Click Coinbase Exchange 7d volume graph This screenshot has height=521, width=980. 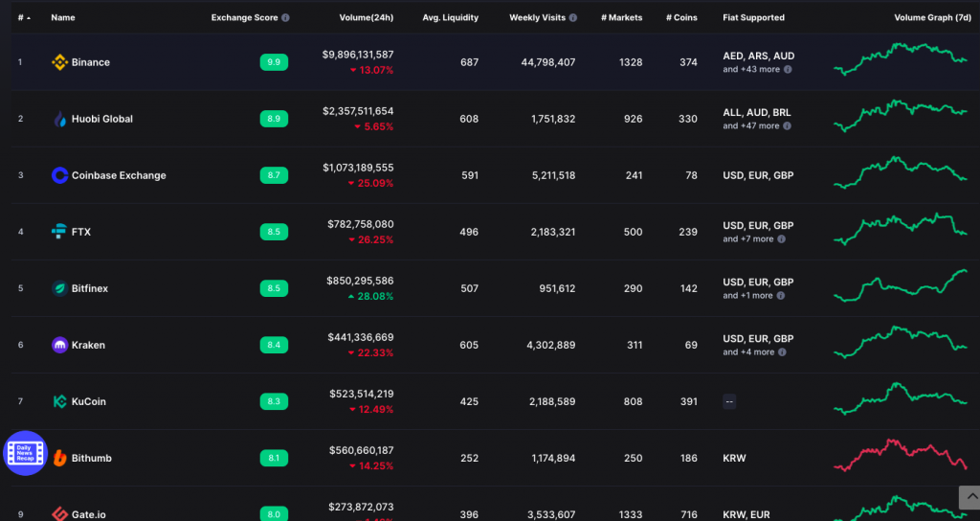[x=900, y=172]
